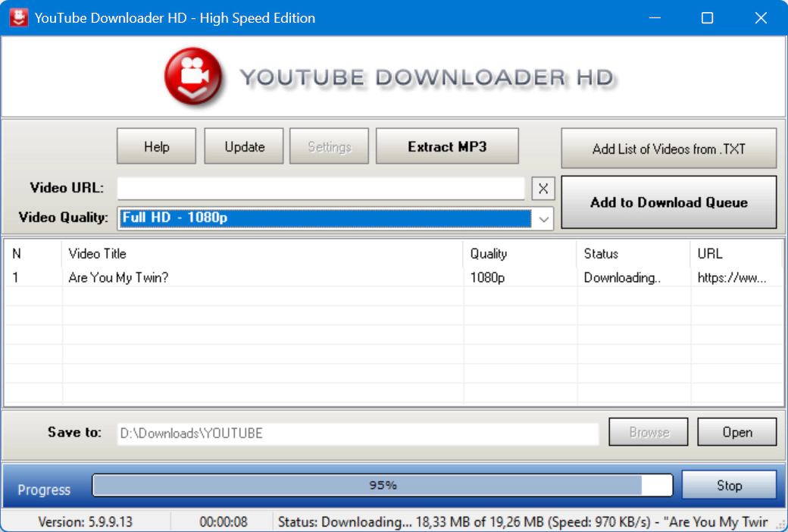Image resolution: width=788 pixels, height=532 pixels.
Task: Close the YouTube Downloader HD window
Action: pyautogui.click(x=761, y=17)
